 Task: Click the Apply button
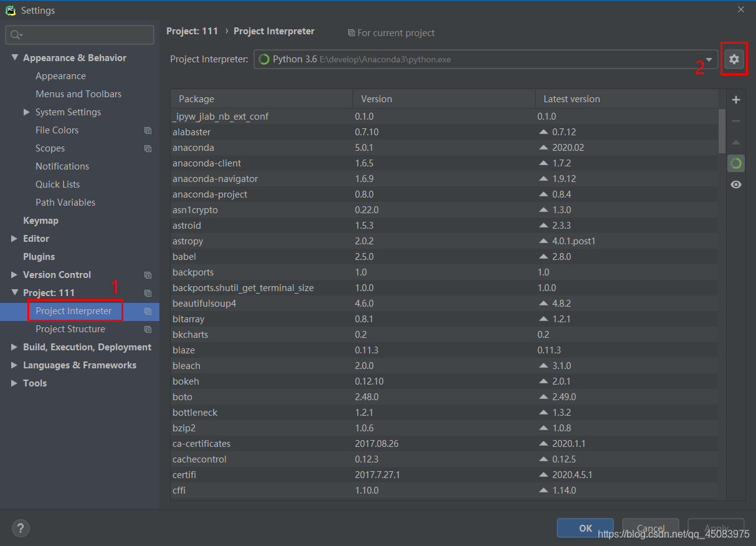click(716, 528)
